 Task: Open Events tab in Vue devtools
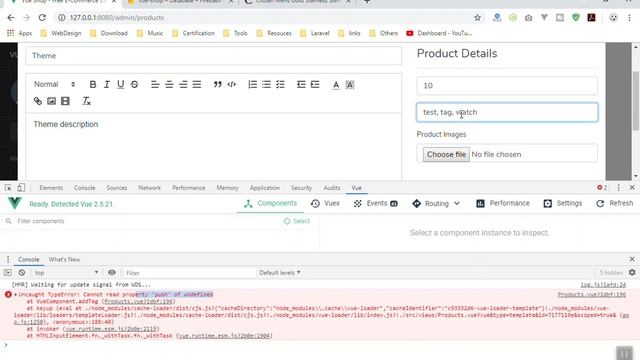point(376,203)
